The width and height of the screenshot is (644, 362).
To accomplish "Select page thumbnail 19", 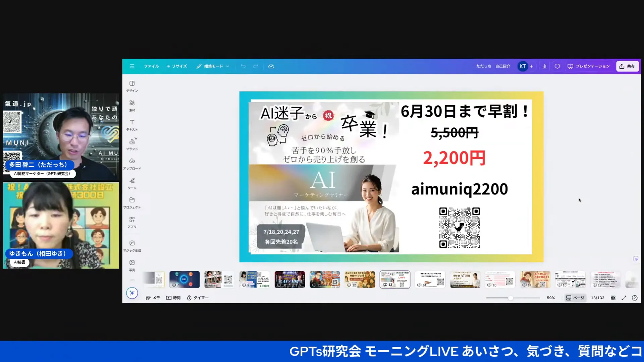I will click(605, 280).
